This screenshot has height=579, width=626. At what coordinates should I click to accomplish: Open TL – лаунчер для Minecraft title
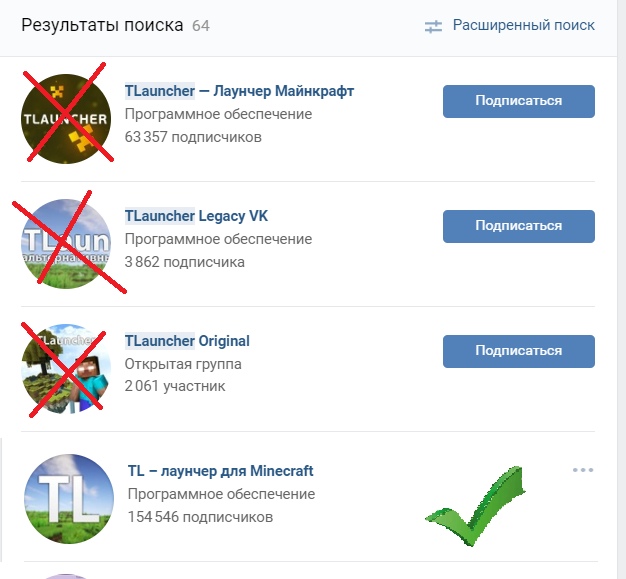pyautogui.click(x=220, y=471)
